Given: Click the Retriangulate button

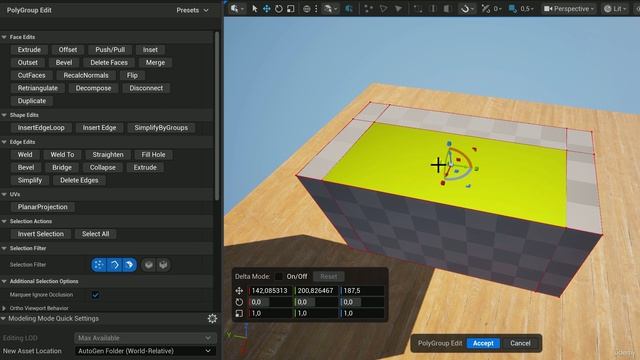Looking at the screenshot, I should coord(38,88).
